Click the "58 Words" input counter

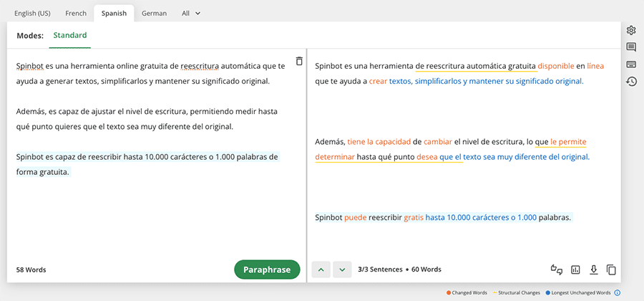[31, 270]
